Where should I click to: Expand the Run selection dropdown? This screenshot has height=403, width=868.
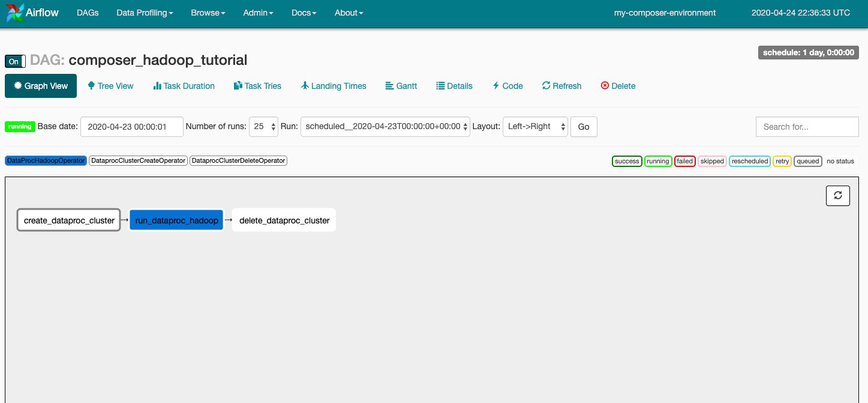click(385, 127)
